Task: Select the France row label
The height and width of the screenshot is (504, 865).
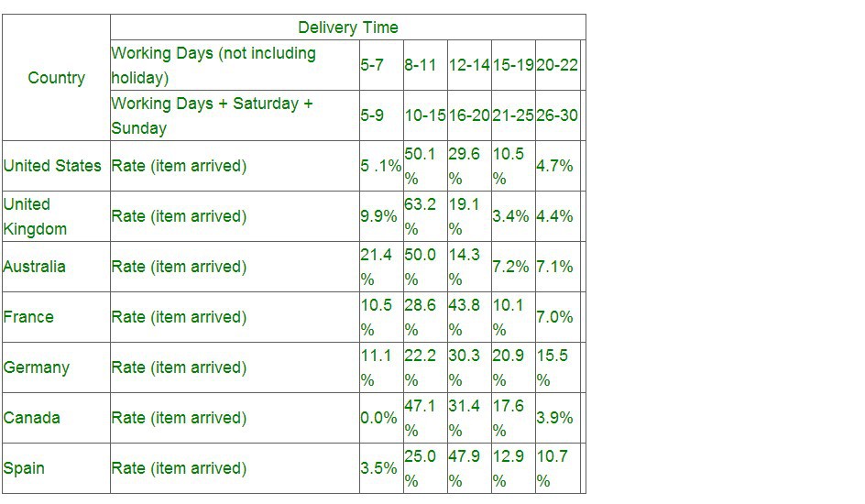Action: 29,317
